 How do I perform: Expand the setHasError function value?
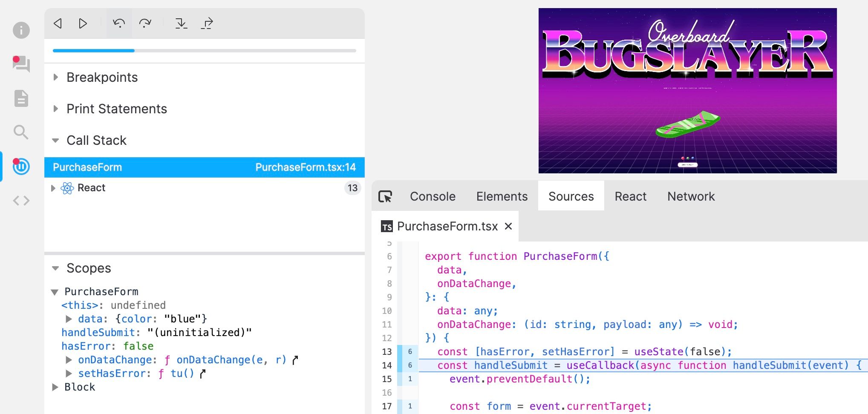point(69,374)
